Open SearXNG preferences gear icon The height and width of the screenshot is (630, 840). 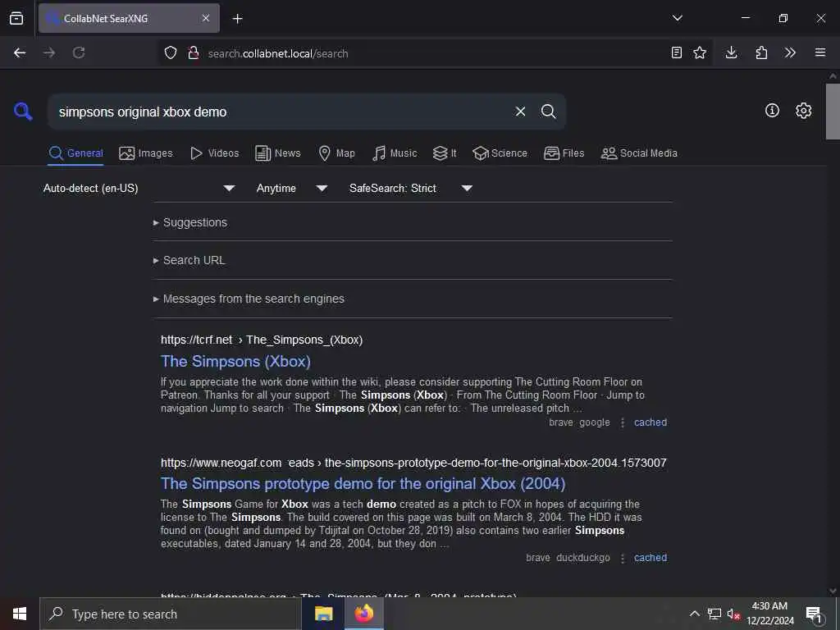(x=804, y=111)
